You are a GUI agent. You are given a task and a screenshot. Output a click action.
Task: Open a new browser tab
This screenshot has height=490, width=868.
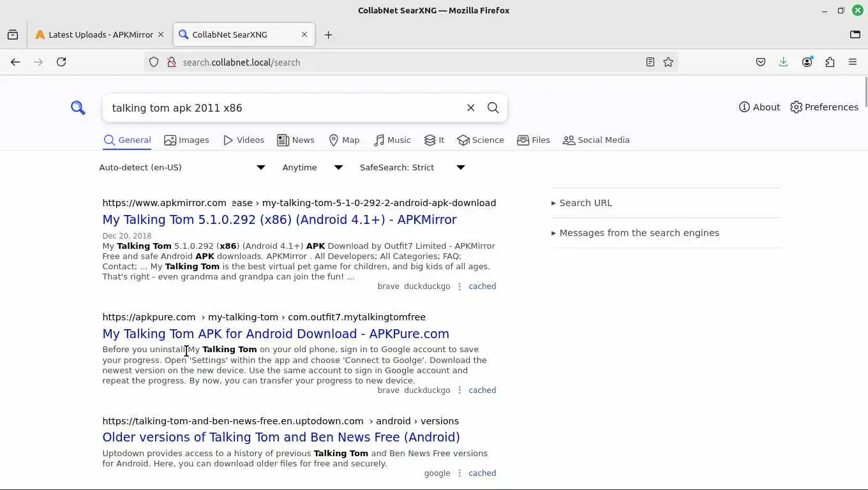(x=328, y=34)
